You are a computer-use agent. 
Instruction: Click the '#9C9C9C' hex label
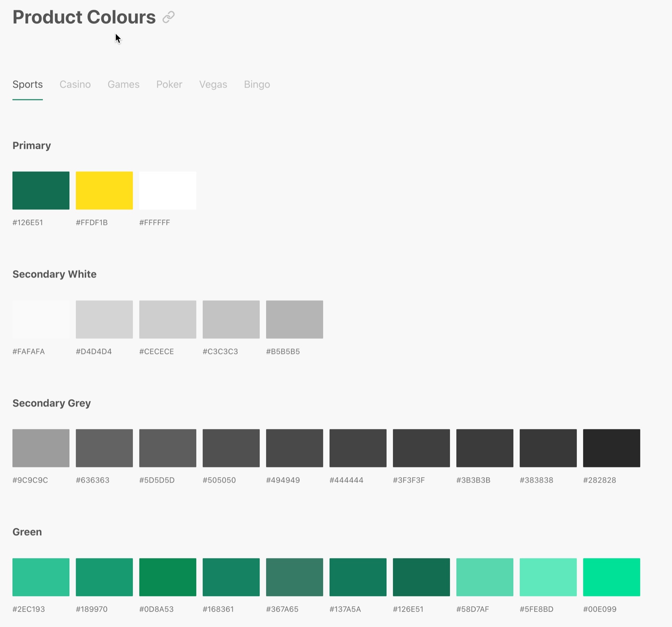click(x=30, y=480)
